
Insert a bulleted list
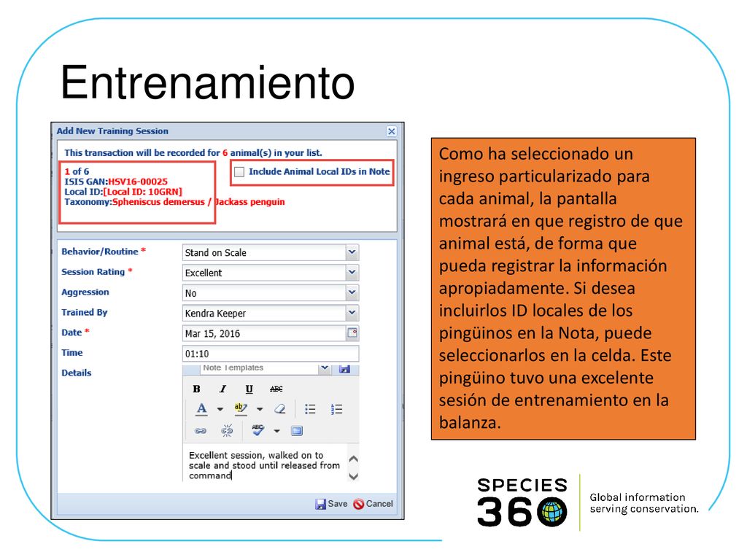pos(310,409)
